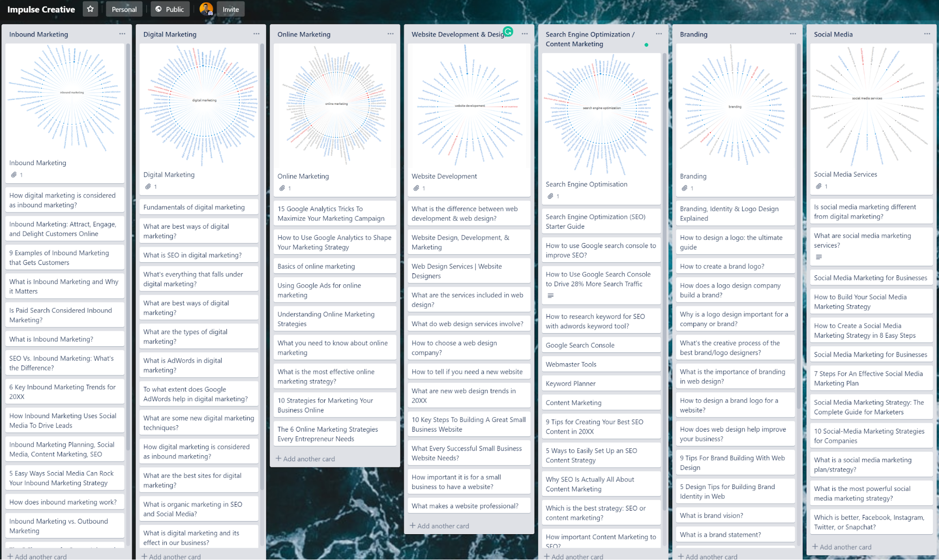Click the Invite button
This screenshot has width=939, height=560.
230,9
